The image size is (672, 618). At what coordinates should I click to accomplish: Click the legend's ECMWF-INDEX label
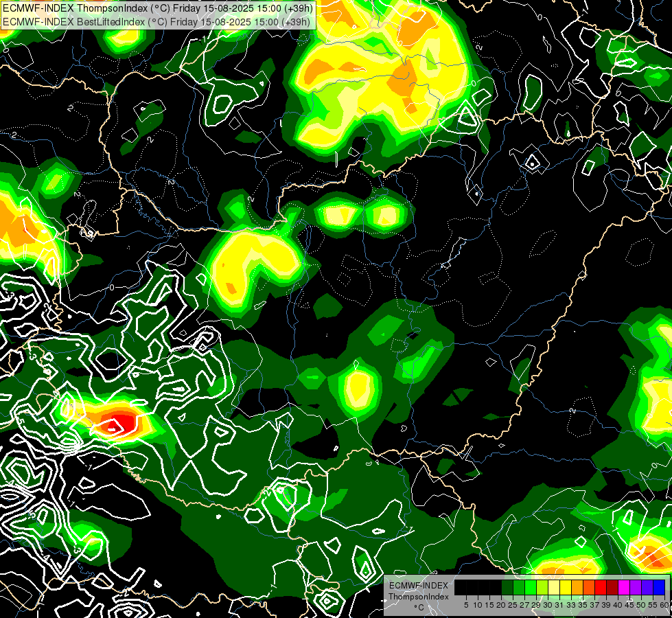[419, 586]
